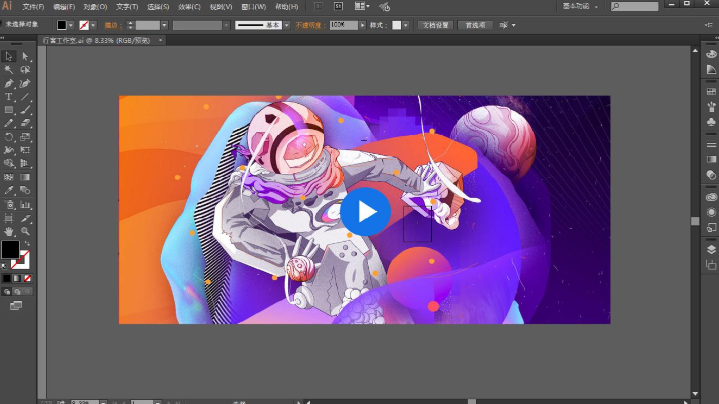This screenshot has height=404, width=719.
Task: Select the Selection arrow tool
Action: [9, 57]
